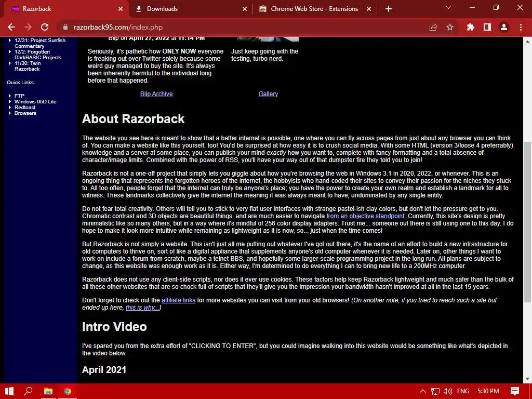
Task: Open the volume speaker tray icon
Action: pos(447,391)
